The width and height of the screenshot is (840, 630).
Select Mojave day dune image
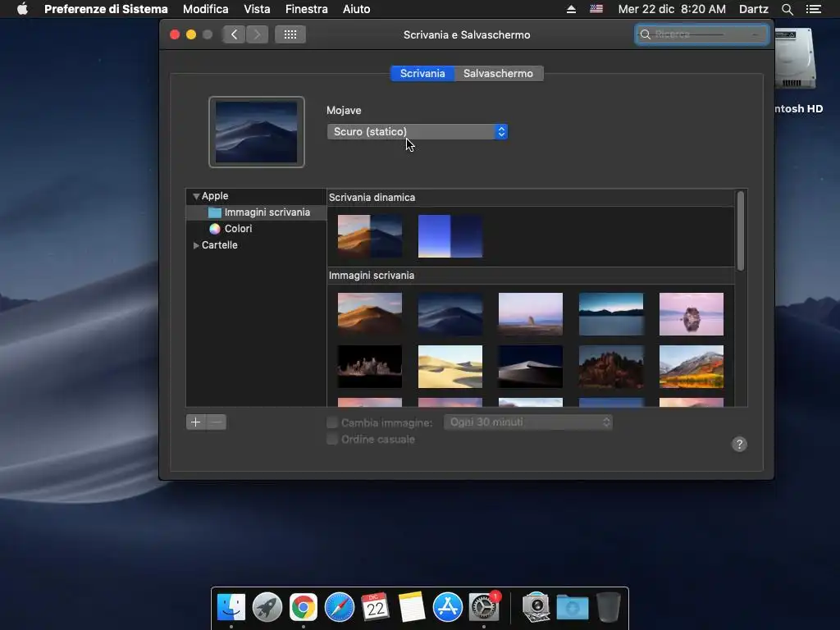370,314
